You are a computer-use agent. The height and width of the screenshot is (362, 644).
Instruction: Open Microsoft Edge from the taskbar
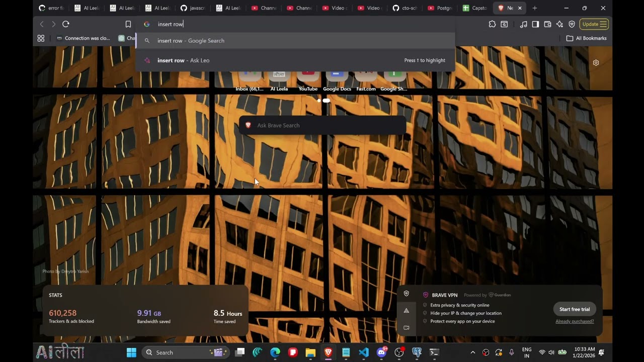point(275,352)
